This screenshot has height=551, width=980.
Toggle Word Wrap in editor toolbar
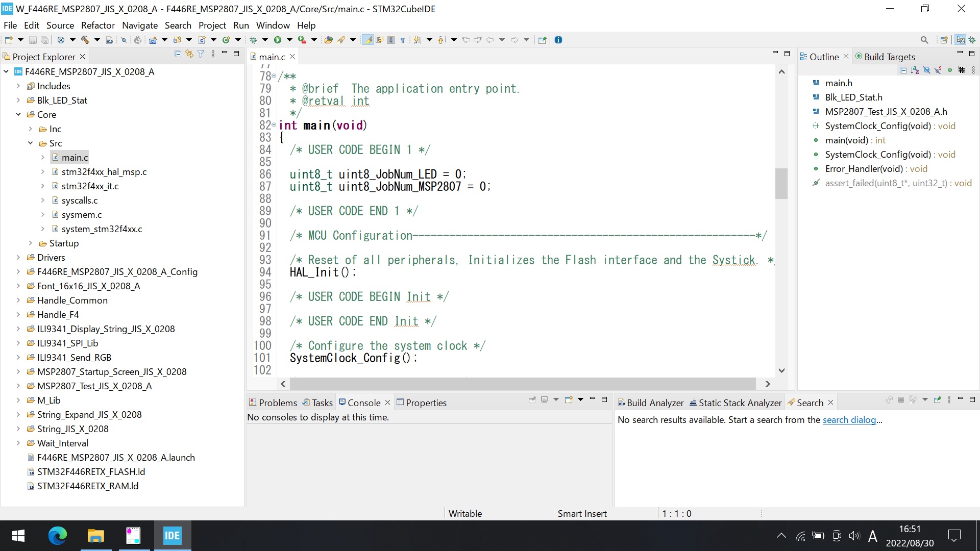(379, 40)
